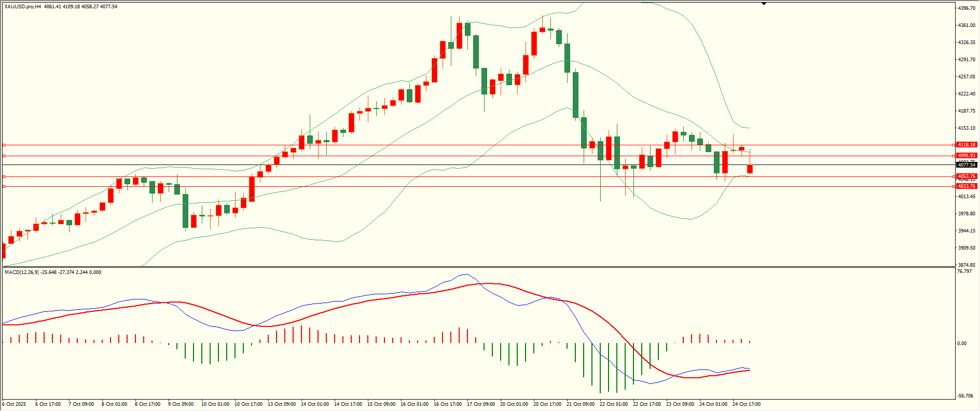Click the 6 Oct 2025 date label
This screenshot has height=411, width=980.
(x=14, y=404)
